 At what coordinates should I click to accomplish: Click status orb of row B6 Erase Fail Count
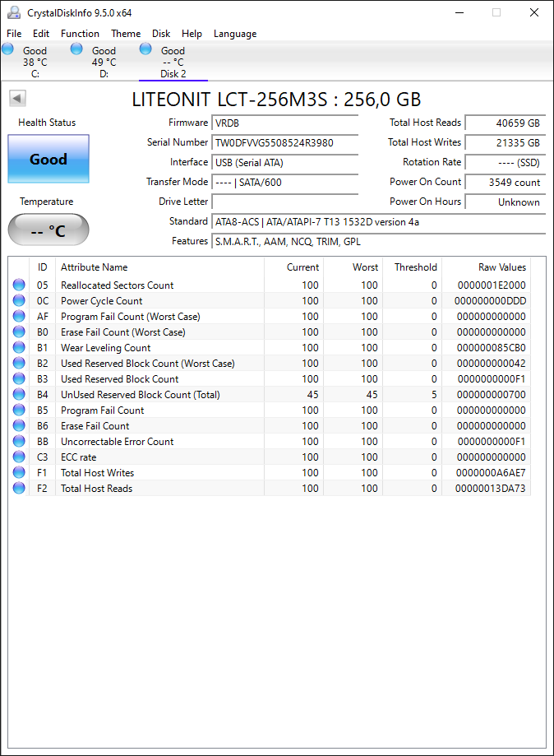(19, 426)
